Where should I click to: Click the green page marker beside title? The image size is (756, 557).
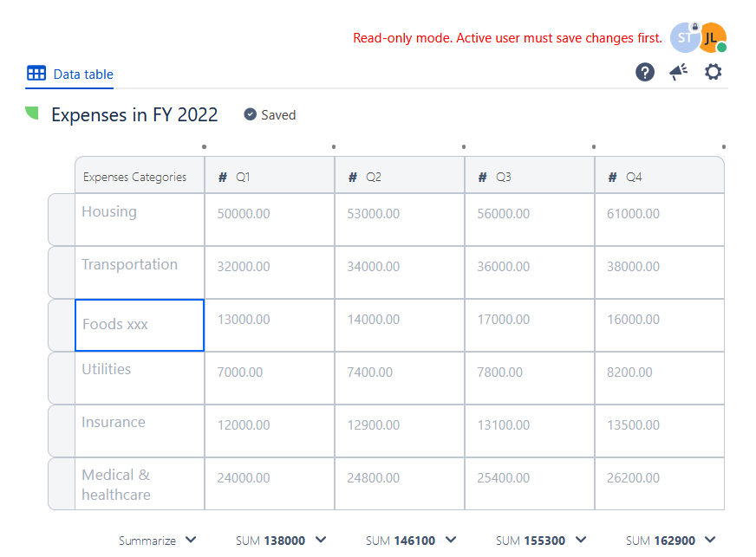pyautogui.click(x=32, y=113)
